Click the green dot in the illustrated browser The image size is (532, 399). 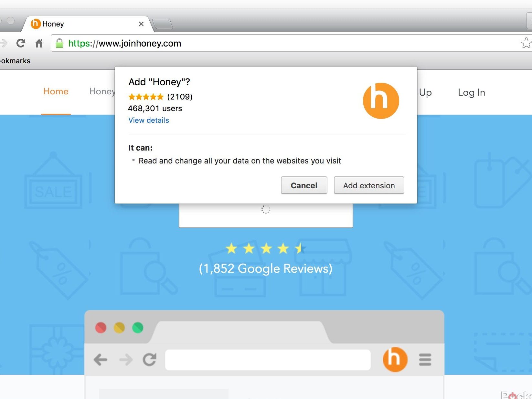pyautogui.click(x=138, y=328)
